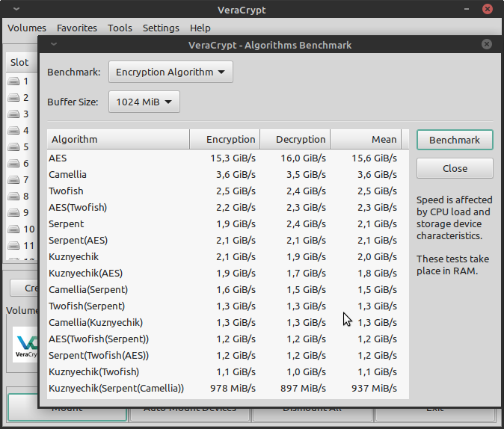The image size is (504, 429).
Task: Open the VeraCrypt main window menu chevron
Action: pos(16,9)
